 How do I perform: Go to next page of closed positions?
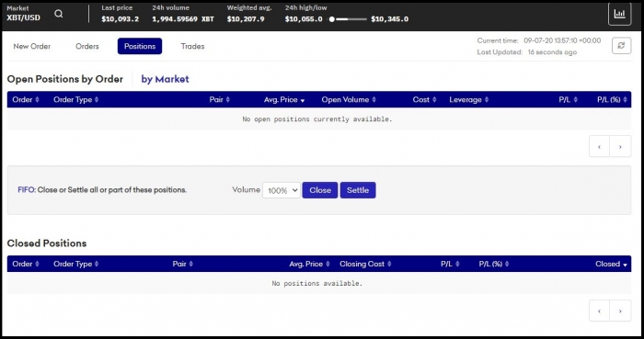point(620,311)
